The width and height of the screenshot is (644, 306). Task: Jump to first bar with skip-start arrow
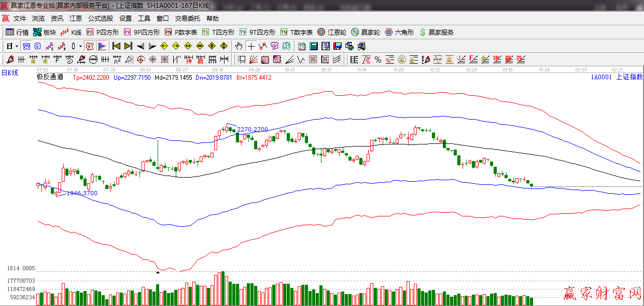[x=117, y=46]
